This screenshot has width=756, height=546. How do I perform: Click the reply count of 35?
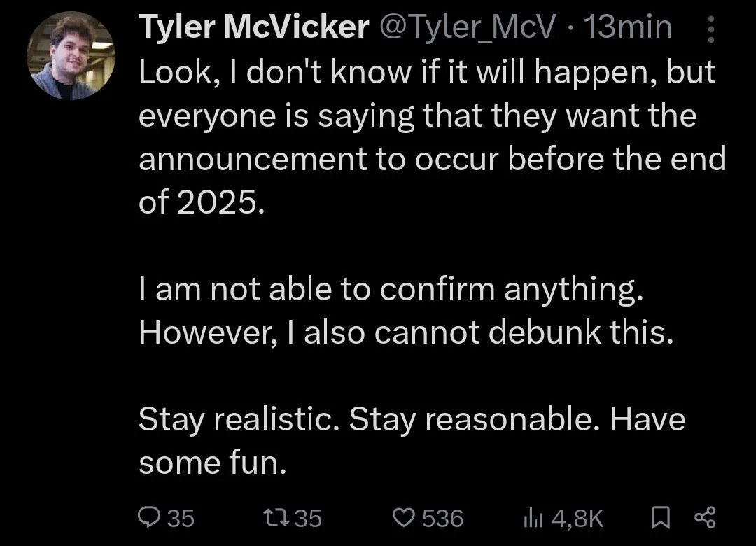pos(181,518)
